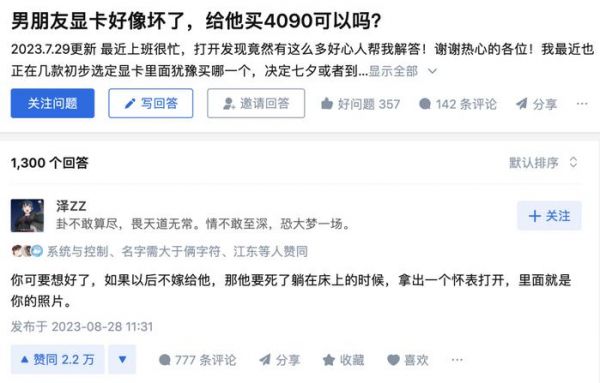Screen dimensions: 600x383
Task: Click the 邀请回答 button
Action: click(x=256, y=103)
